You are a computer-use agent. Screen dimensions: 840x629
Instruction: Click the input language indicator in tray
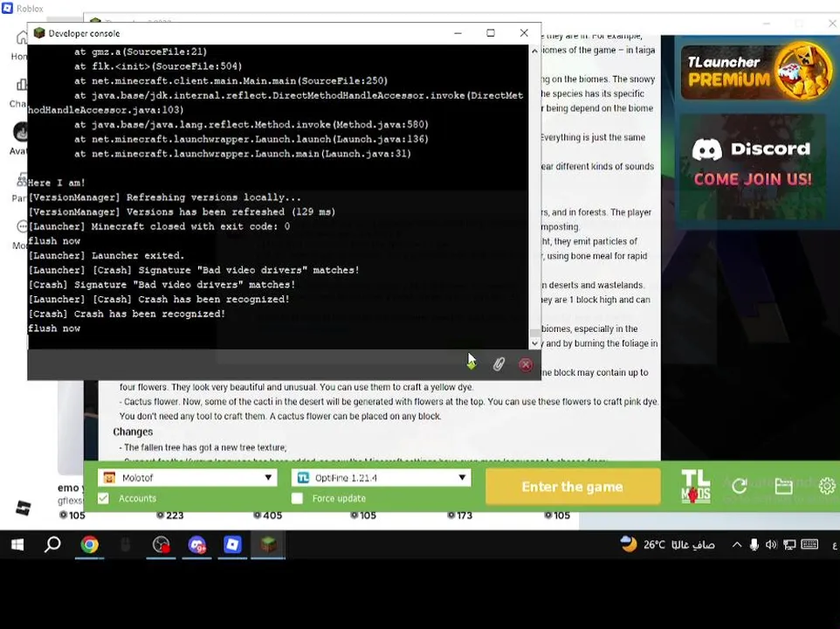coord(834,545)
